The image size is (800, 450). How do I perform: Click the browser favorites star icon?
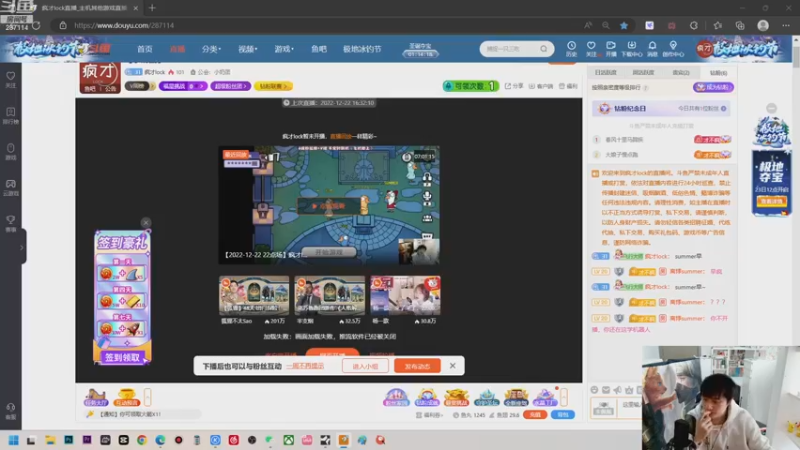[x=624, y=25]
